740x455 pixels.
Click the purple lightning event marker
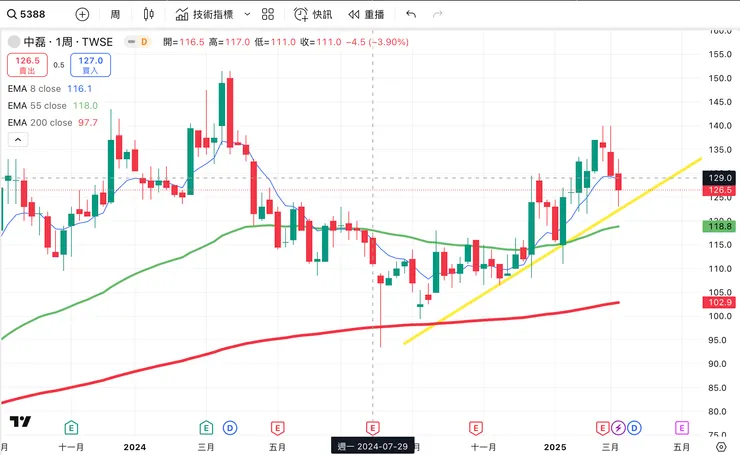point(618,428)
